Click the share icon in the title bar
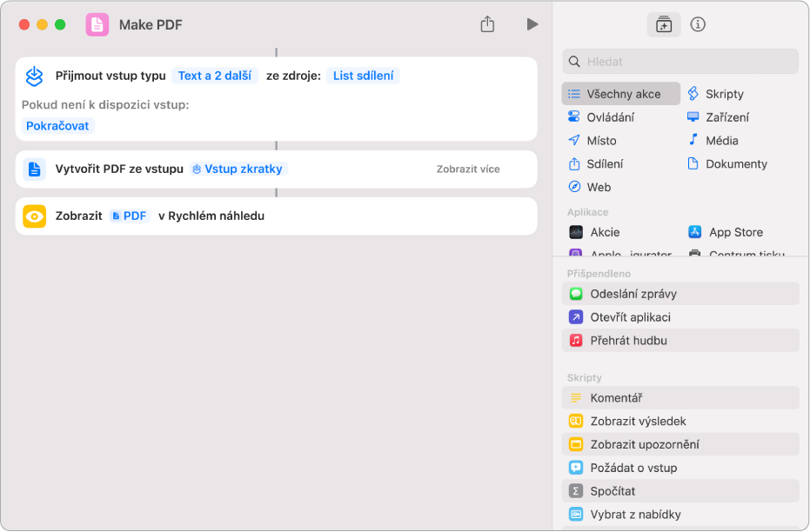 [487, 24]
